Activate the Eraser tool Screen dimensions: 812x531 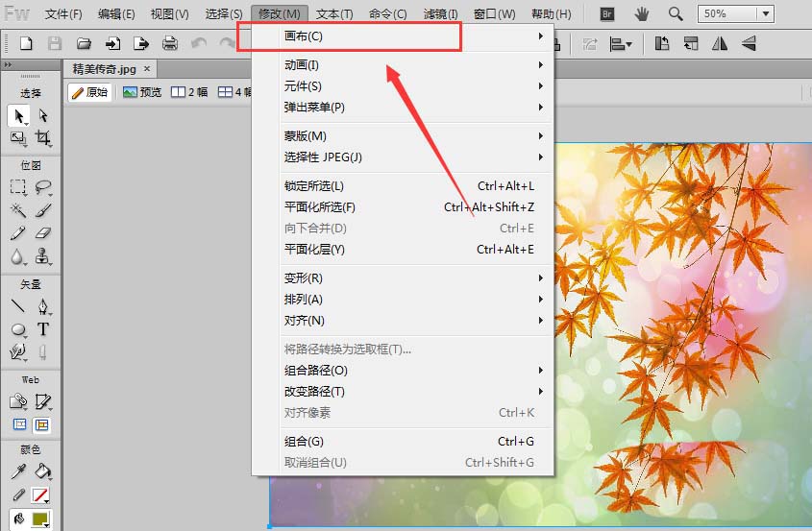click(x=43, y=233)
